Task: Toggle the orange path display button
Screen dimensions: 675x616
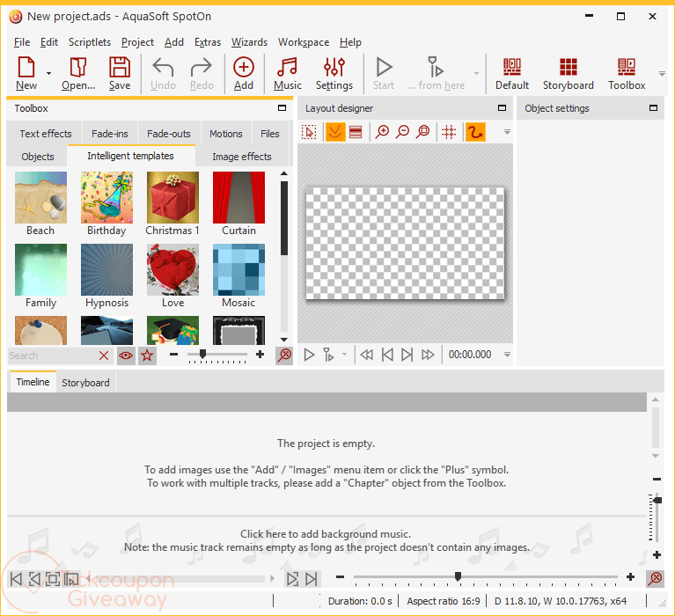Action: [x=335, y=132]
